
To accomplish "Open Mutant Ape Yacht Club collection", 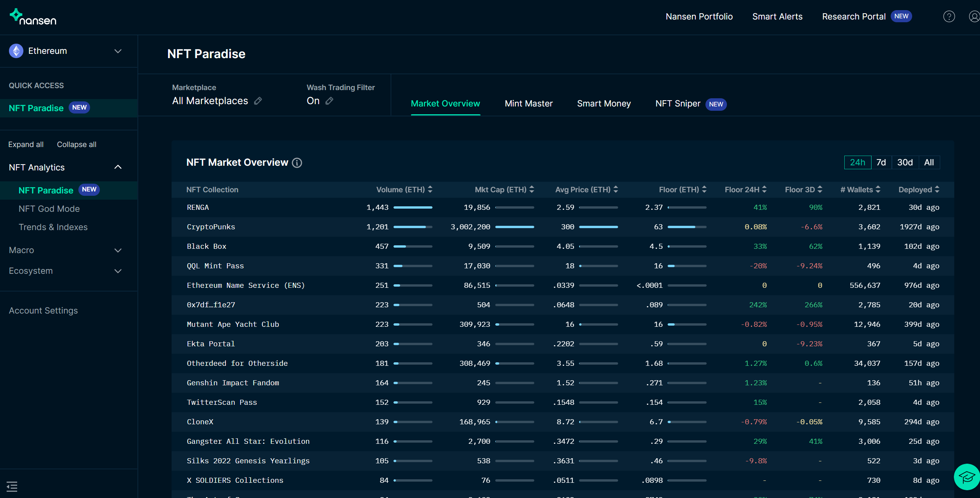I will click(x=233, y=324).
